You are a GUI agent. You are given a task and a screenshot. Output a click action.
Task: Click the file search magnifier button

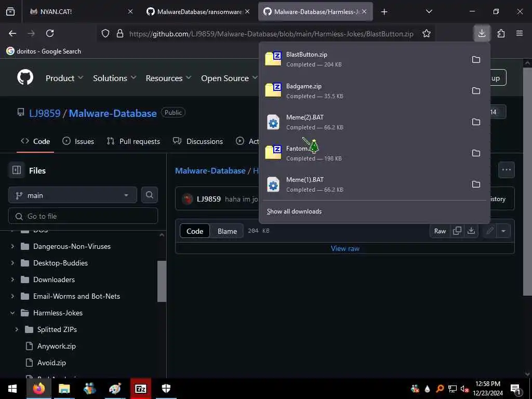[x=149, y=195]
